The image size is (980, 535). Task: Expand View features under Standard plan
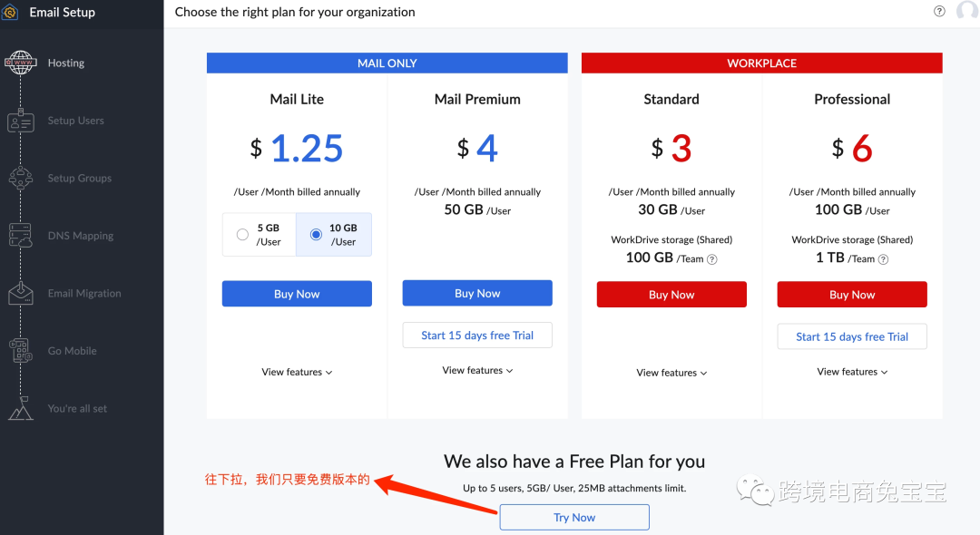pyautogui.click(x=671, y=373)
